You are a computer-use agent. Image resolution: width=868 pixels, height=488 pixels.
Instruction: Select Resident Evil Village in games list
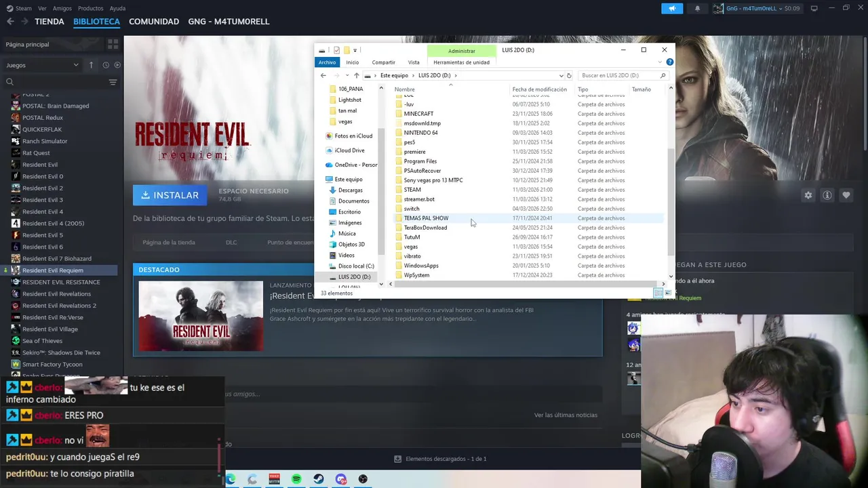click(50, 329)
